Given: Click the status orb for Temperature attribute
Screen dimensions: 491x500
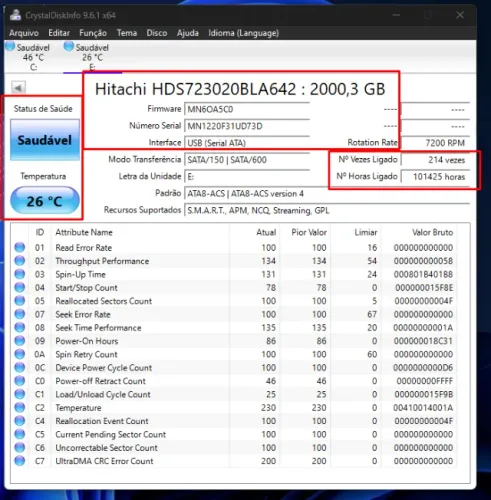Looking at the screenshot, I should point(20,407).
